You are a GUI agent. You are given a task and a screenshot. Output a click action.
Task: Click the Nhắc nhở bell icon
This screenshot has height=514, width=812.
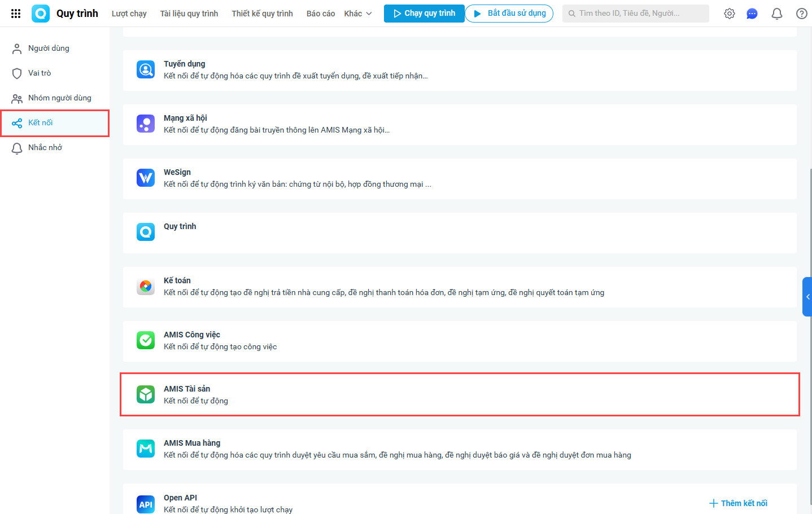point(17,148)
